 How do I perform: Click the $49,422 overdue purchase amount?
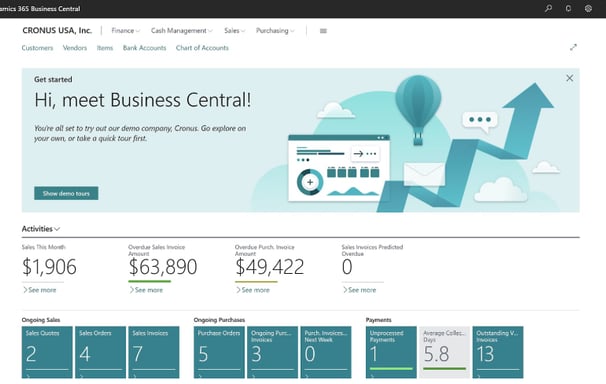269,267
